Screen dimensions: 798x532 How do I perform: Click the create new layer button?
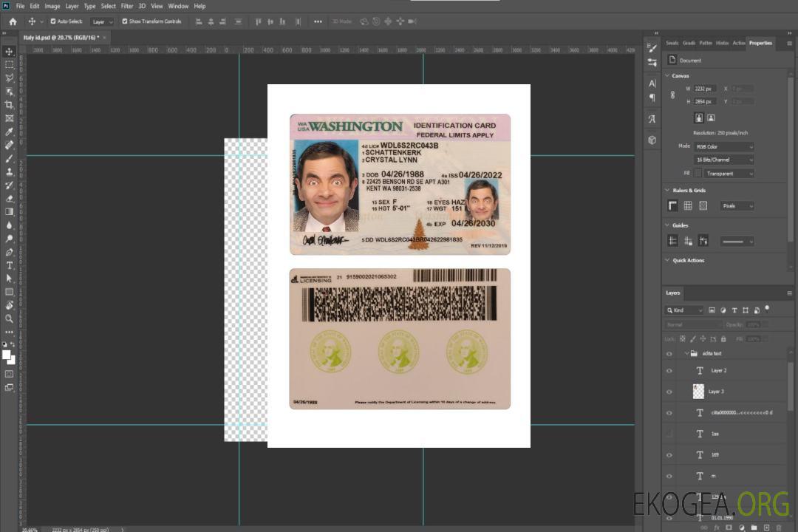point(766,528)
